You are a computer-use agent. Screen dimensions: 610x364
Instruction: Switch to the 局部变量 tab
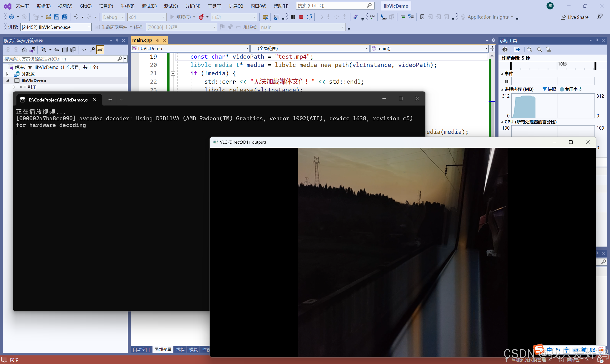163,349
